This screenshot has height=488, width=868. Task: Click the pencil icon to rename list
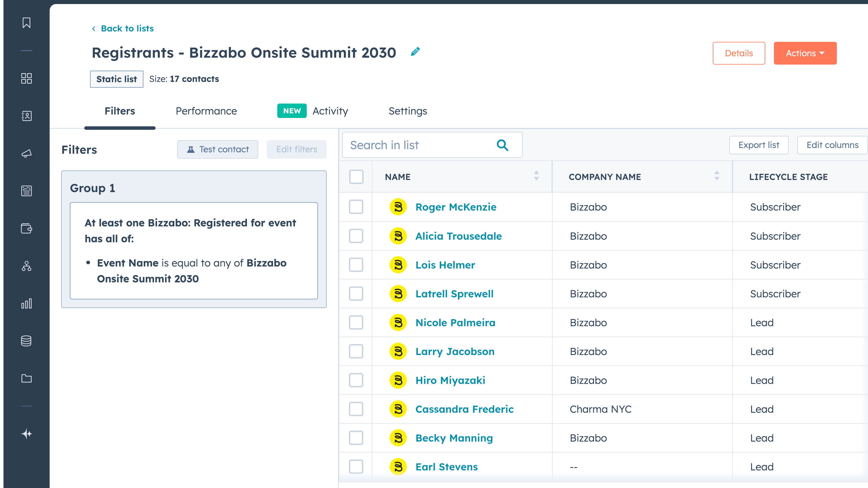click(x=415, y=52)
